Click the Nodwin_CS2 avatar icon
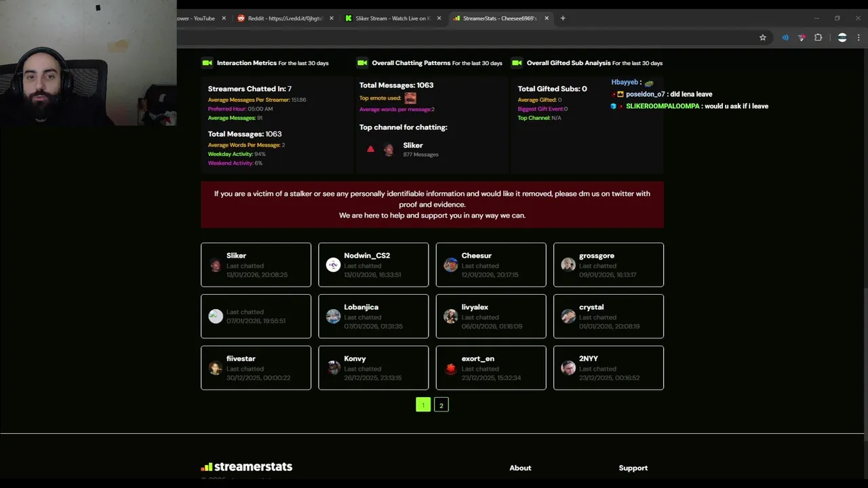Screen dimensions: 868x488 pos(333,265)
